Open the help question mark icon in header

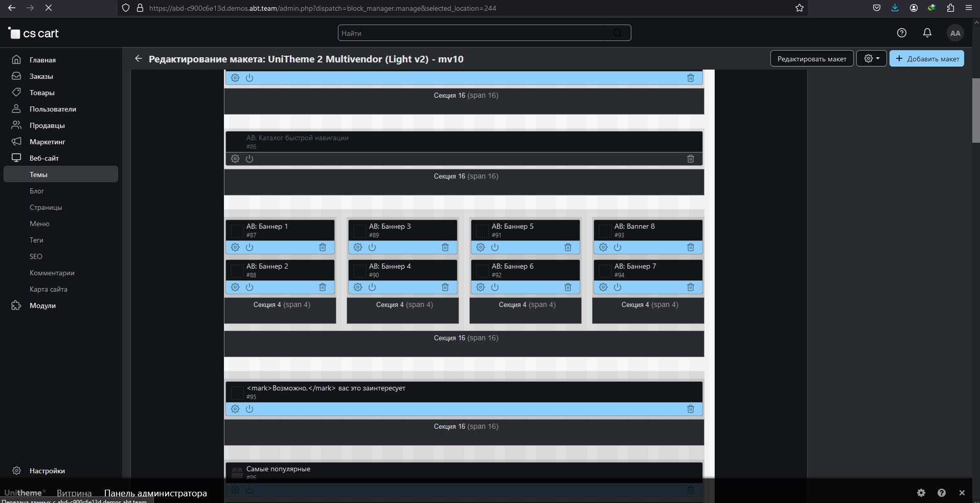(x=902, y=33)
